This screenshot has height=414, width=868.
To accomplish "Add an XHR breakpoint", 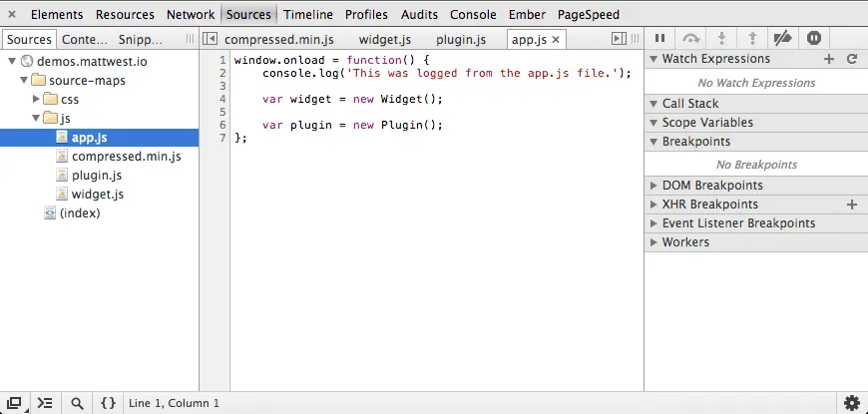I will point(852,205).
